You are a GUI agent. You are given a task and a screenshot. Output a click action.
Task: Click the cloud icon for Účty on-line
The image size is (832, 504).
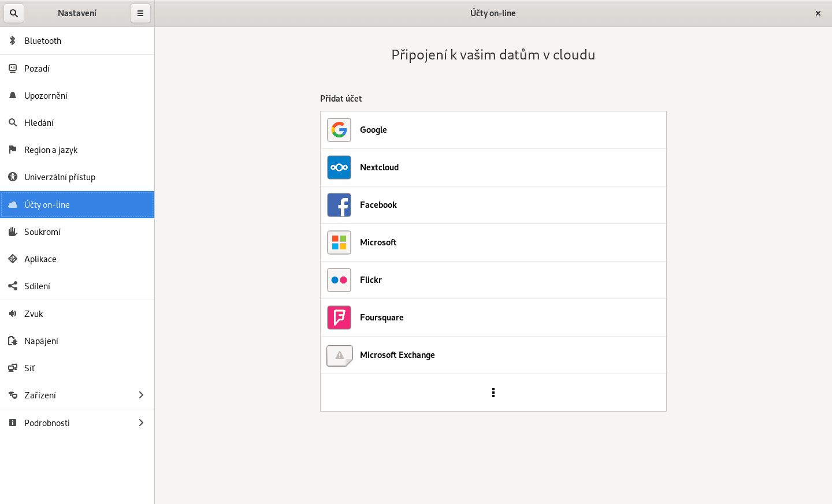(13, 204)
